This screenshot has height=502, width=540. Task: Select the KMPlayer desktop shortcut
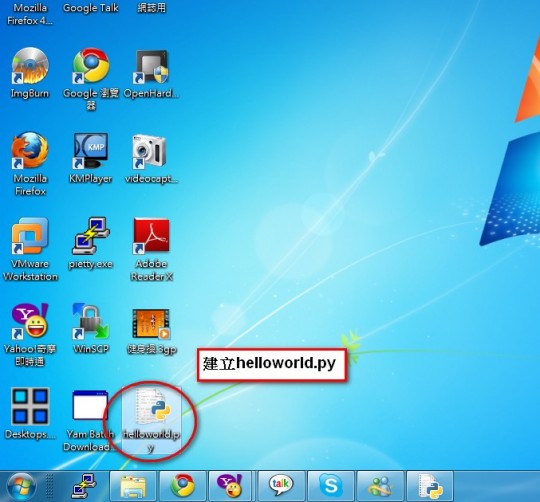91,158
